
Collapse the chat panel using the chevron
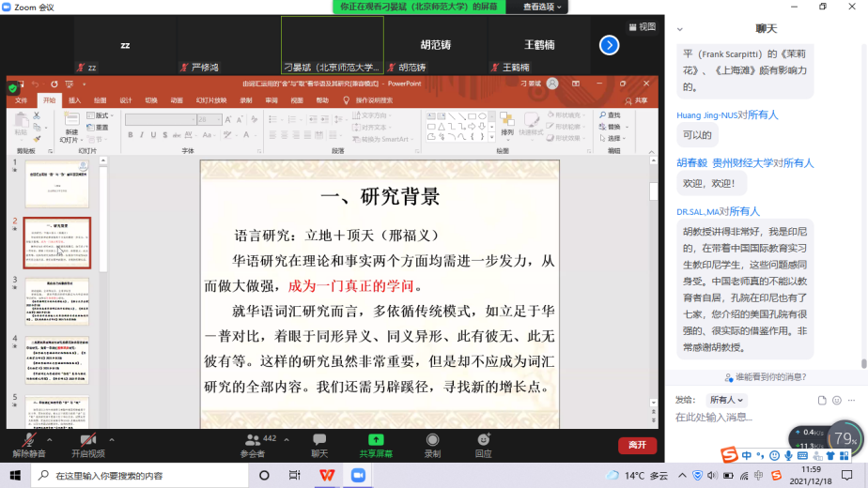(x=679, y=29)
